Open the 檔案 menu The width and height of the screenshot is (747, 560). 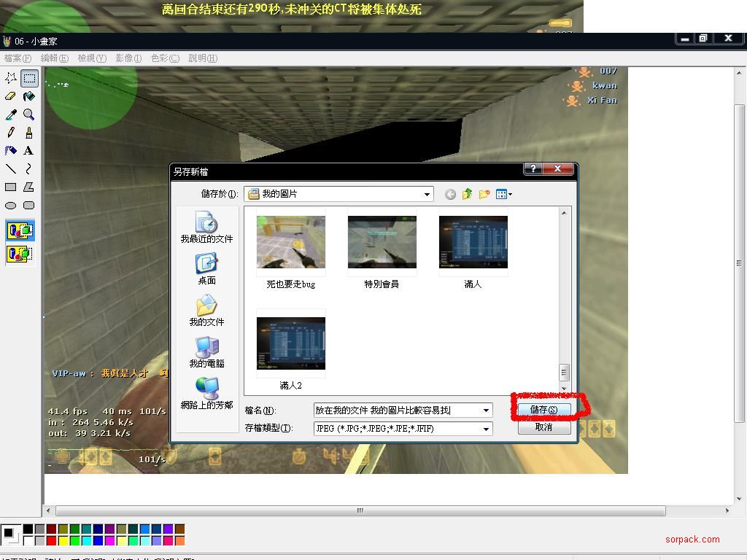pyautogui.click(x=18, y=58)
